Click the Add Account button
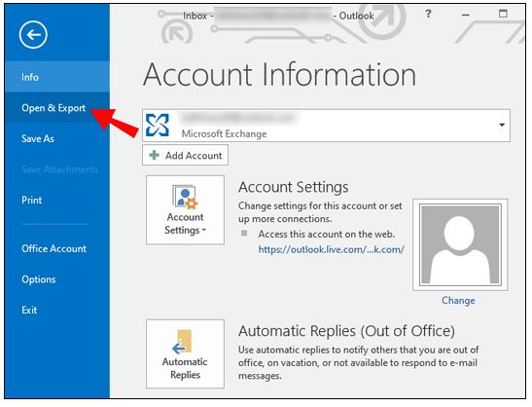The width and height of the screenshot is (532, 407). click(185, 155)
